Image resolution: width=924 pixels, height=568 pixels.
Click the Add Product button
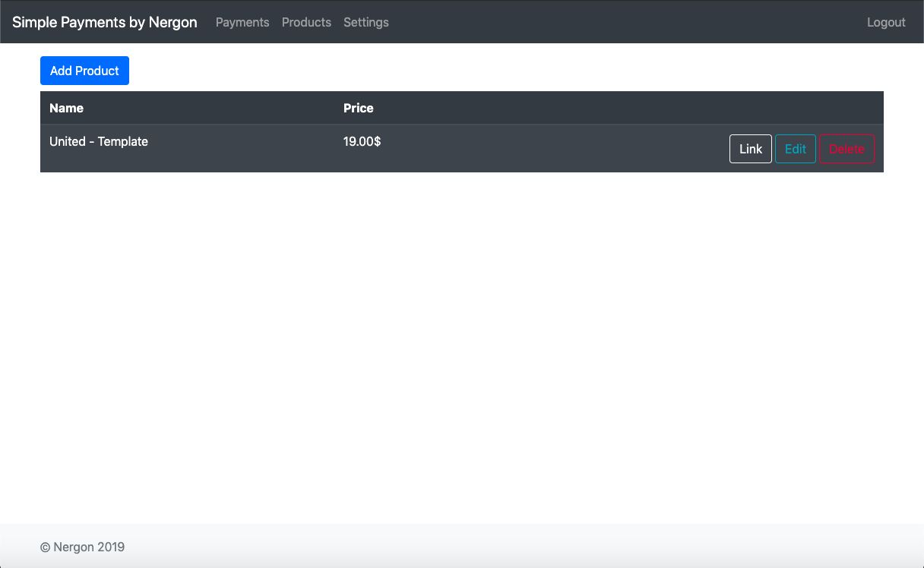(84, 71)
